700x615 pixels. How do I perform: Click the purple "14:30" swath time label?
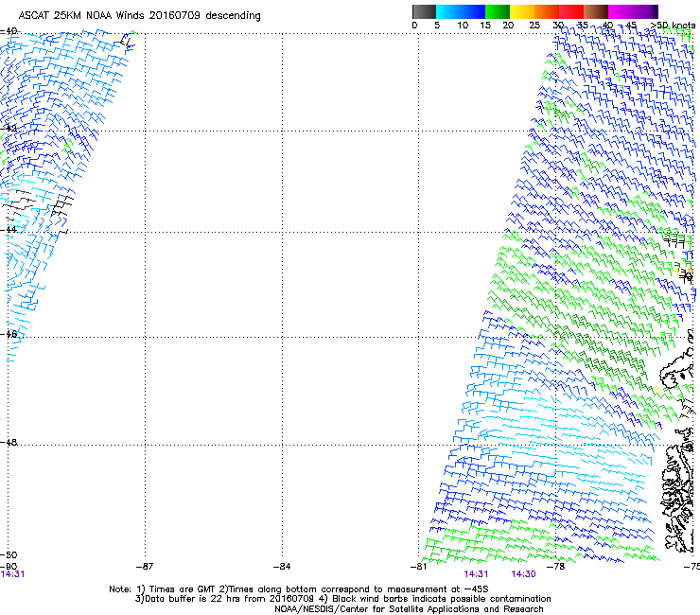(523, 574)
